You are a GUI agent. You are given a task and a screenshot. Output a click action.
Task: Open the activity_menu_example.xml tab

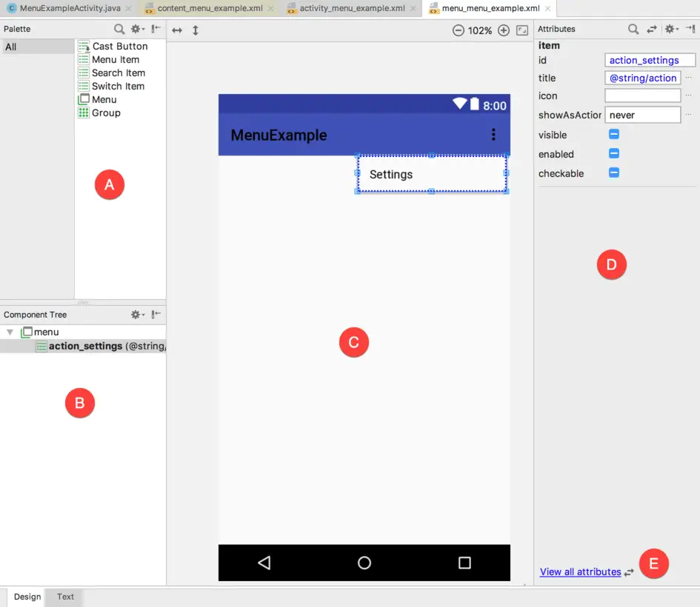click(x=352, y=8)
